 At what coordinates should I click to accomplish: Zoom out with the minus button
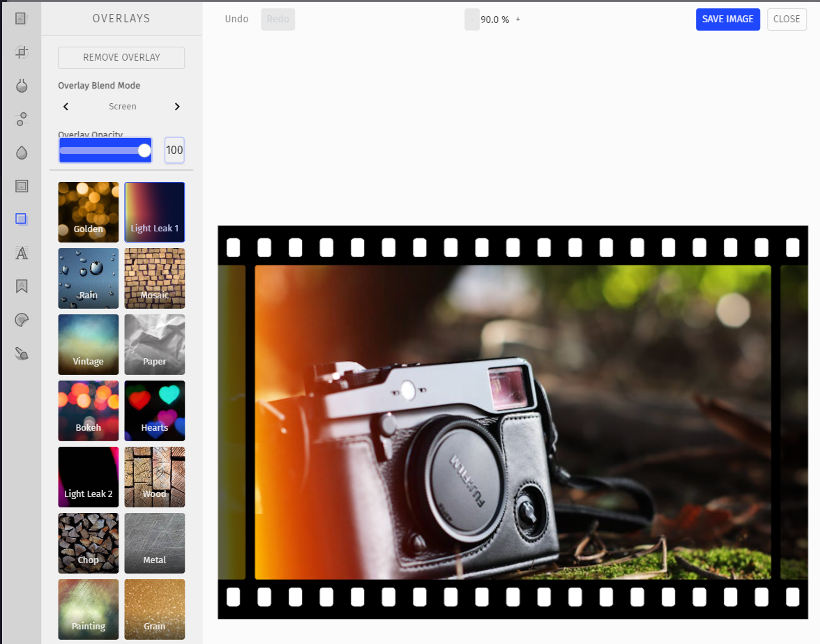[471, 20]
